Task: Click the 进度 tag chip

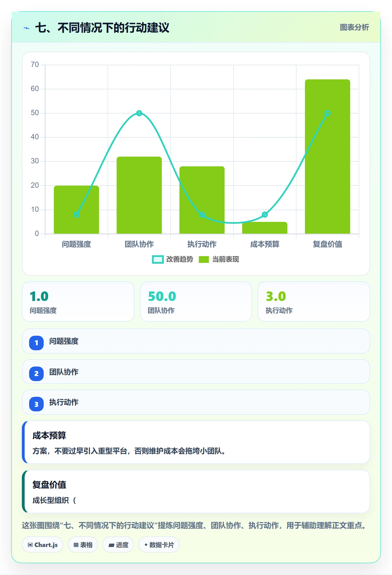Action: (x=118, y=545)
